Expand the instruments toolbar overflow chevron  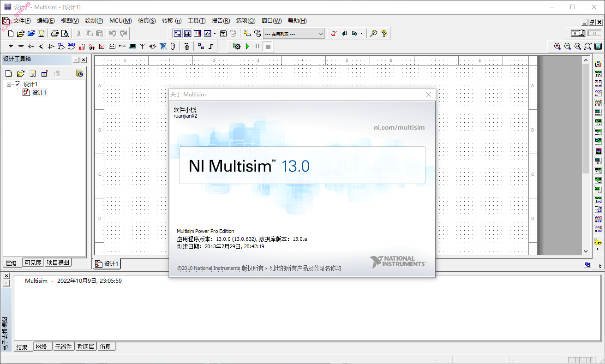(600, 266)
